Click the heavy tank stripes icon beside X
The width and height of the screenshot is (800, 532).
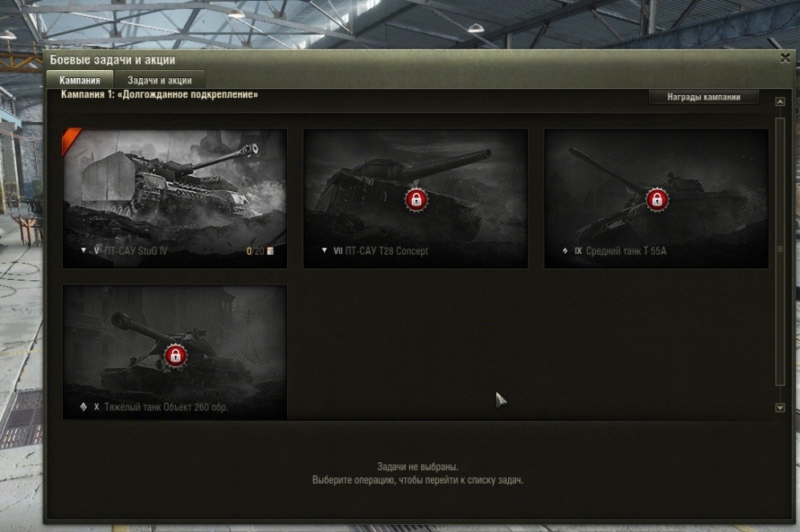pos(83,407)
